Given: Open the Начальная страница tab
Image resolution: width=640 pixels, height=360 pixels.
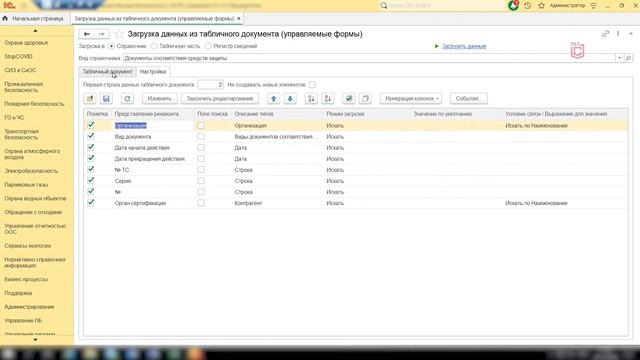Looking at the screenshot, I should (33, 19).
